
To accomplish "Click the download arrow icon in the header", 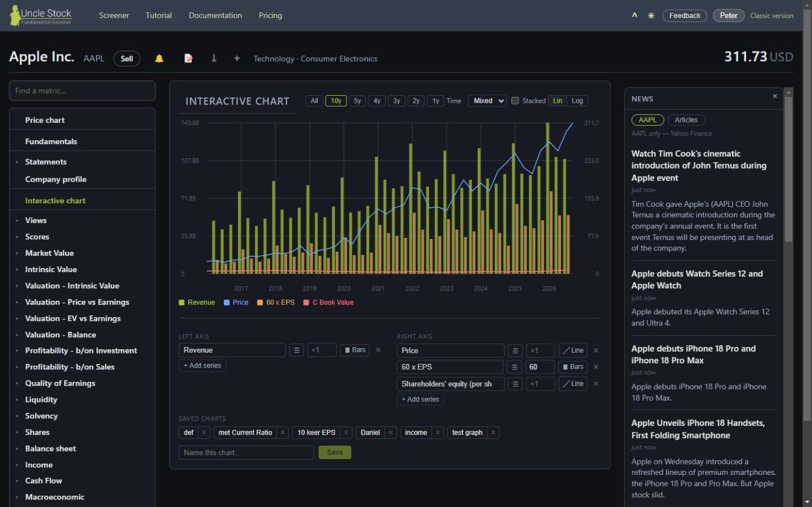I will tap(214, 58).
